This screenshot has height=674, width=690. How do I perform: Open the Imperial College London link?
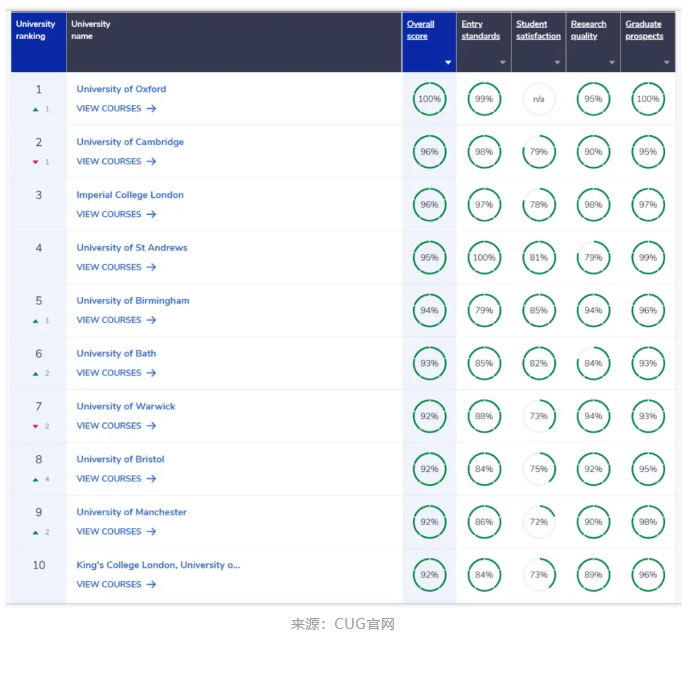pos(130,195)
